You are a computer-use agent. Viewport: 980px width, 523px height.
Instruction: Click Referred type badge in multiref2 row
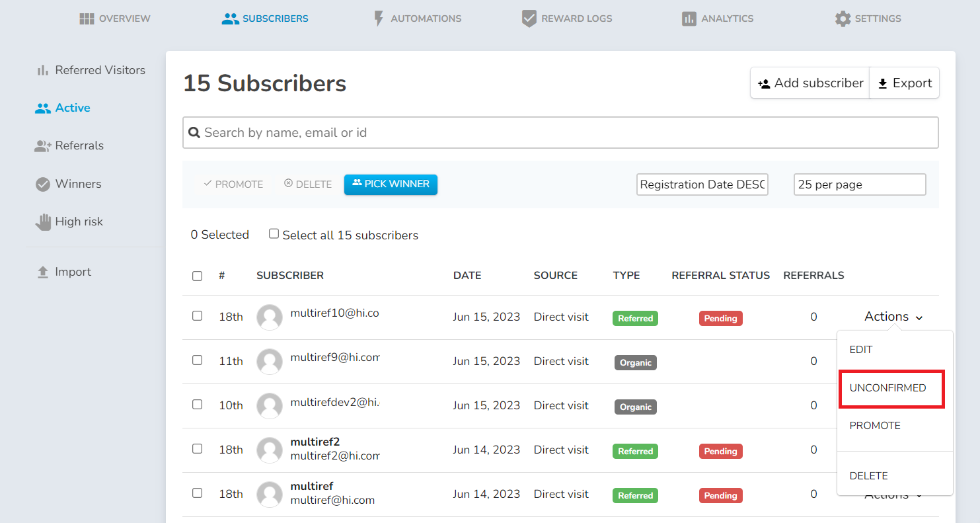[x=636, y=452]
